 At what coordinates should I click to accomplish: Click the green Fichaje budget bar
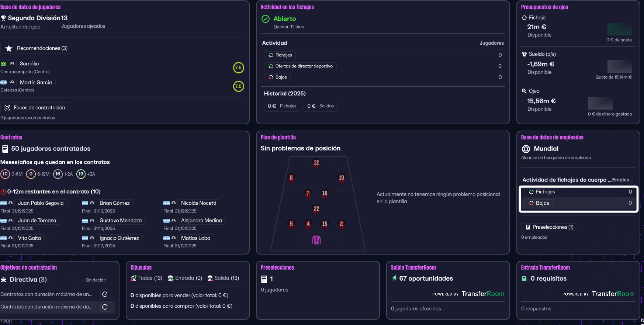click(x=620, y=29)
